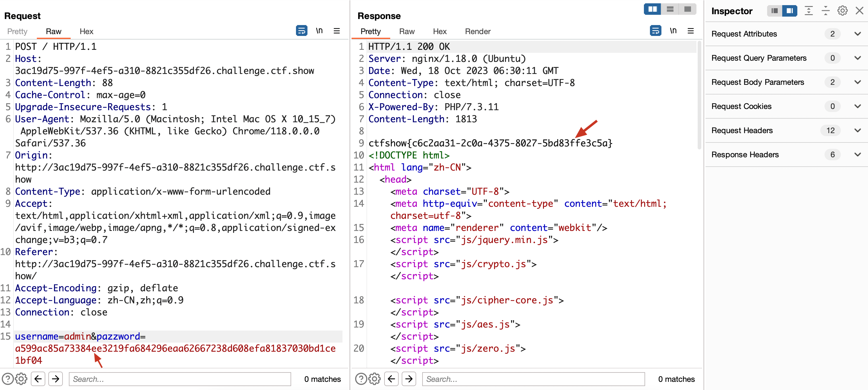868x390 pixels.
Task: Go to next match in Request
Action: (56, 379)
